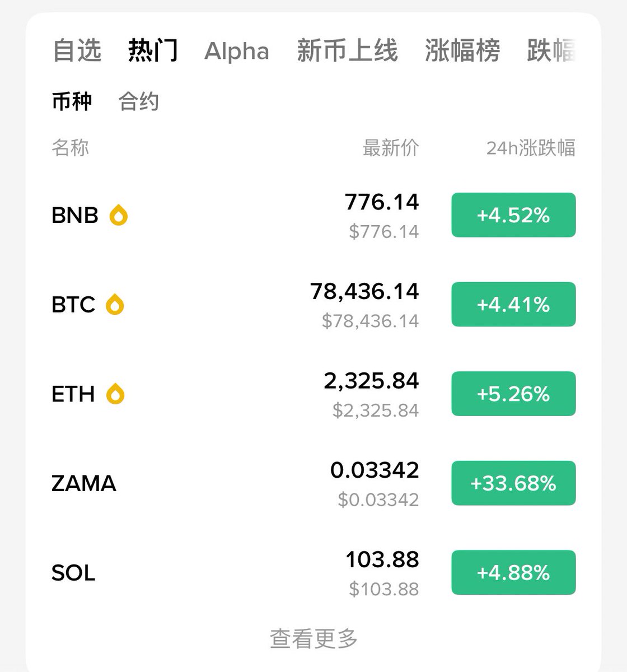Tap the BTC price 78,436.14

[364, 292]
